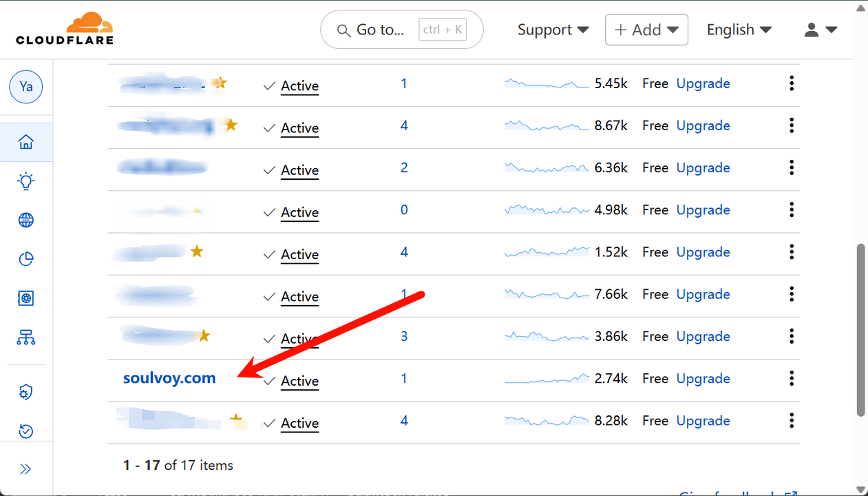Open the Add dropdown menu
This screenshot has height=496, width=868.
[x=646, y=30]
